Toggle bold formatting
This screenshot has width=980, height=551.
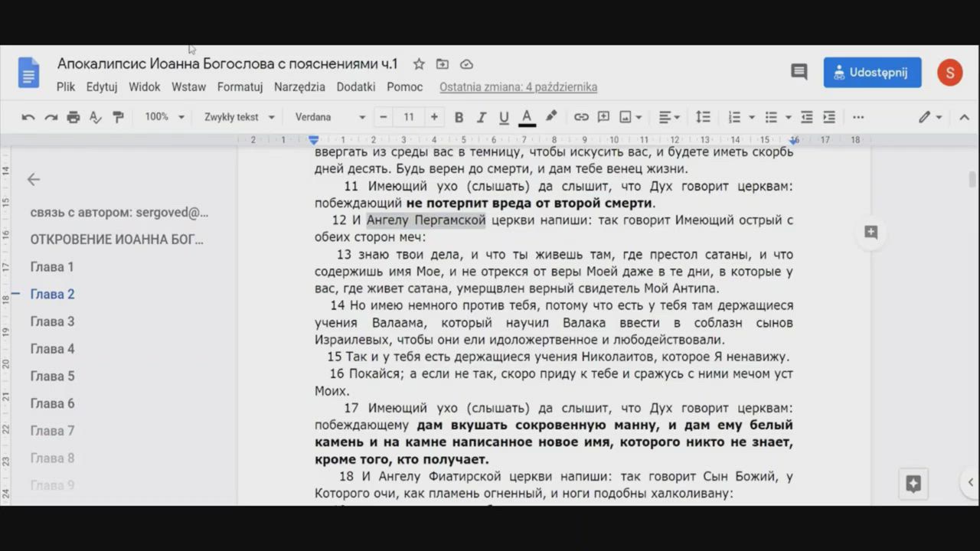(459, 117)
